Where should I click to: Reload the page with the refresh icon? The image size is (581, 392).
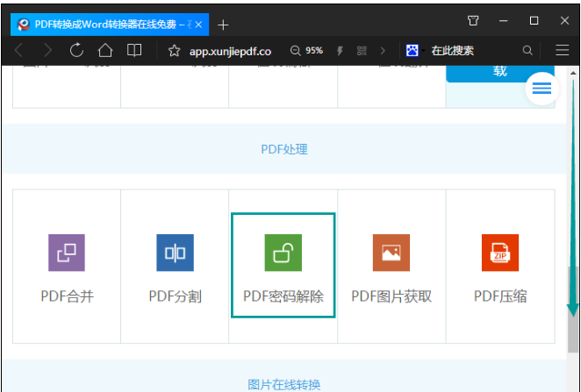(76, 51)
